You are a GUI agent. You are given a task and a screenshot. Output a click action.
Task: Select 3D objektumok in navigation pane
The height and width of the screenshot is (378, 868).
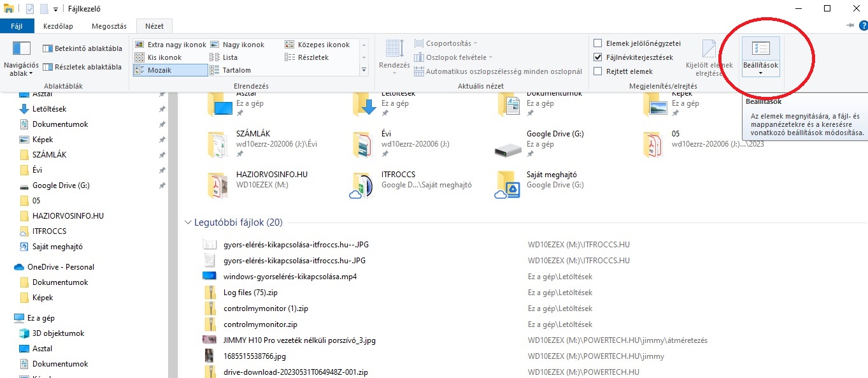point(58,333)
